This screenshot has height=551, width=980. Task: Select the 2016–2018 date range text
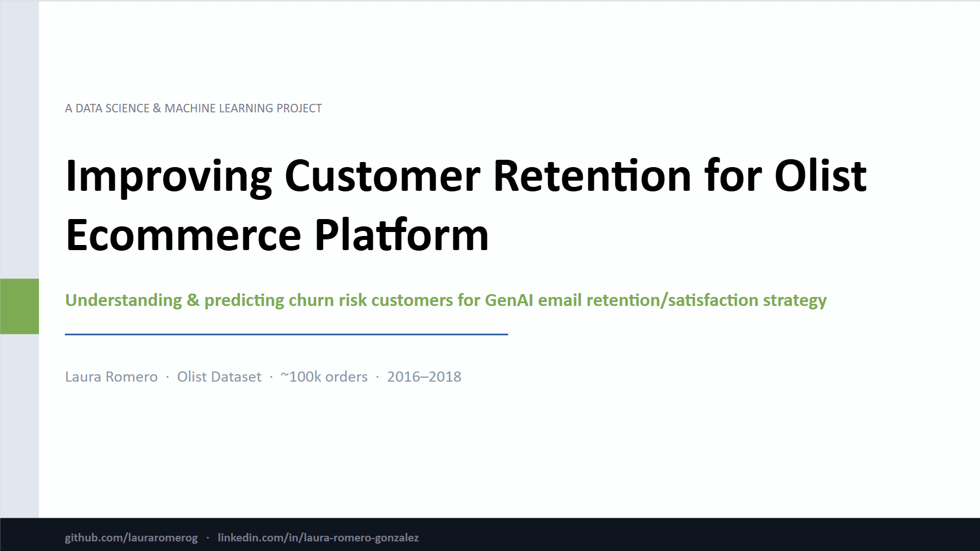tap(424, 377)
